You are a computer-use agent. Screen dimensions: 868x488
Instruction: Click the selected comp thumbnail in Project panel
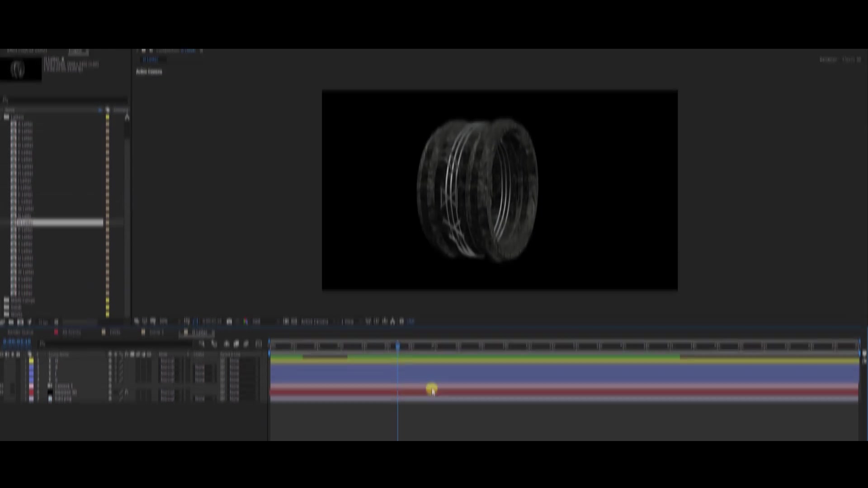click(20, 69)
